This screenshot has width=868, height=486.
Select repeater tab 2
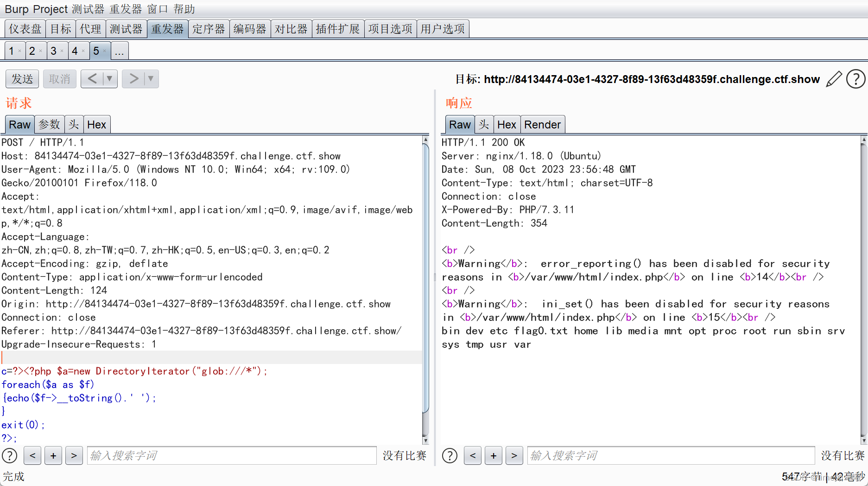pos(32,51)
